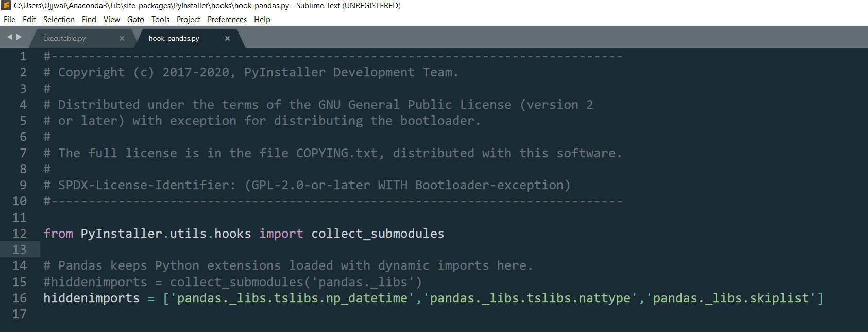The image size is (868, 332).
Task: Click the right tab-scroll arrow
Action: coord(19,37)
